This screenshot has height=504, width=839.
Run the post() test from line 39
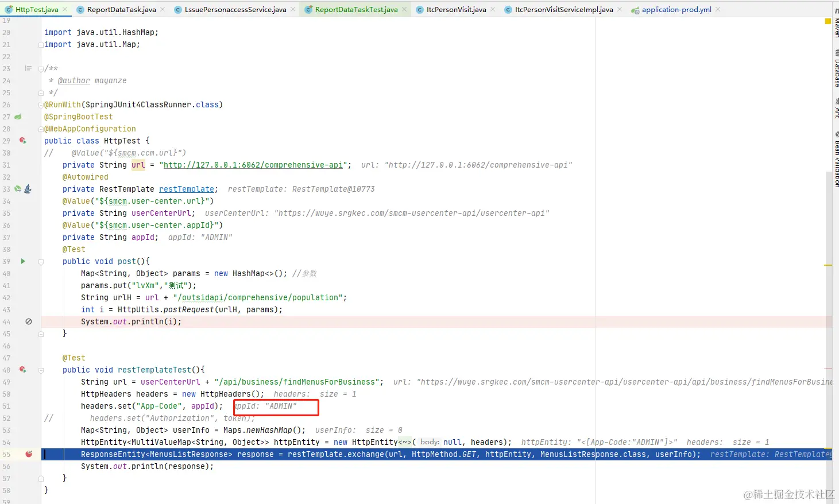(x=23, y=261)
